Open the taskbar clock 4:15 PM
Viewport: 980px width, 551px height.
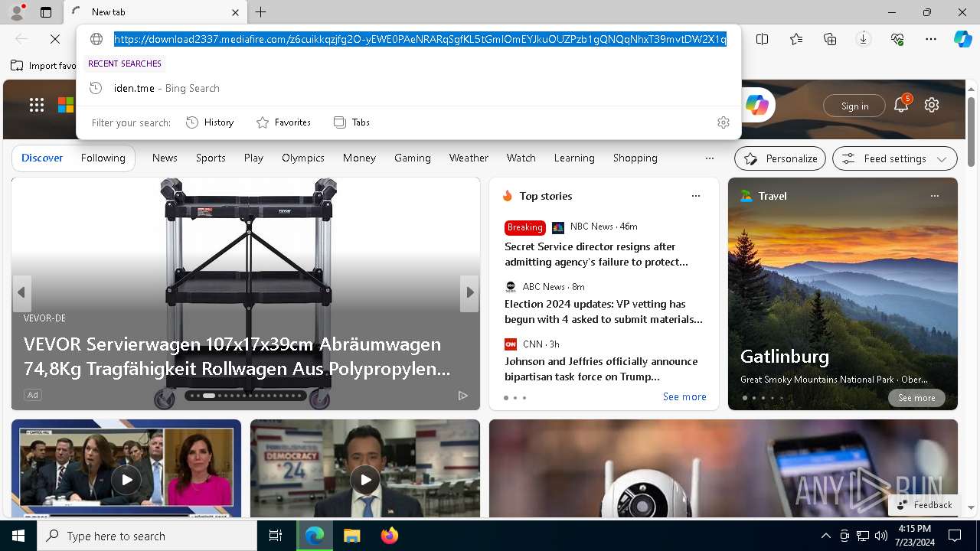click(x=914, y=536)
